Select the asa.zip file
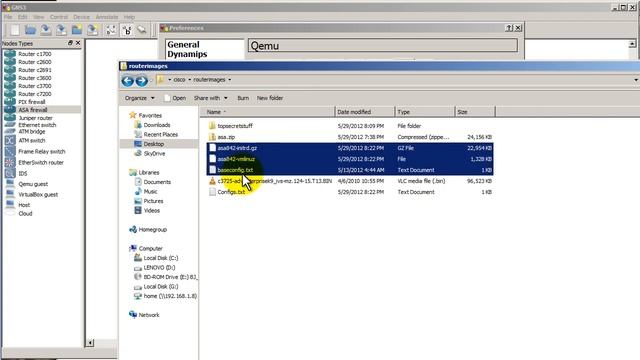The height and width of the screenshot is (360, 640). [x=226, y=137]
